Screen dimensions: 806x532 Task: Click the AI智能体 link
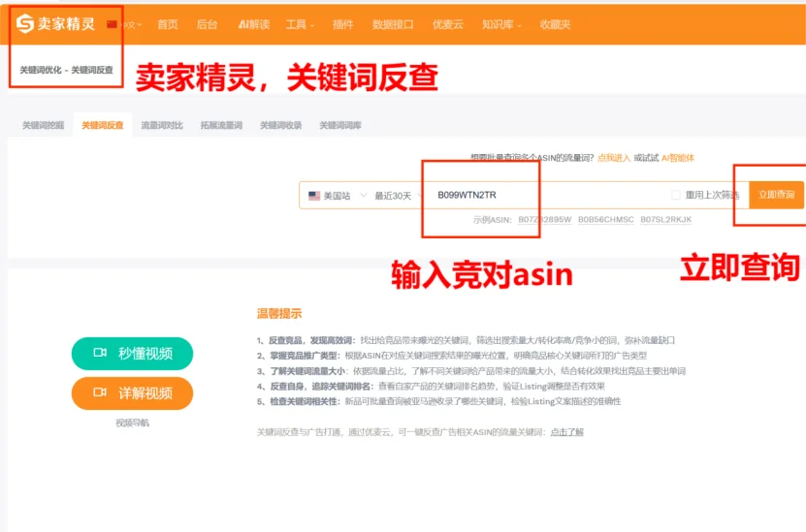coord(678,158)
